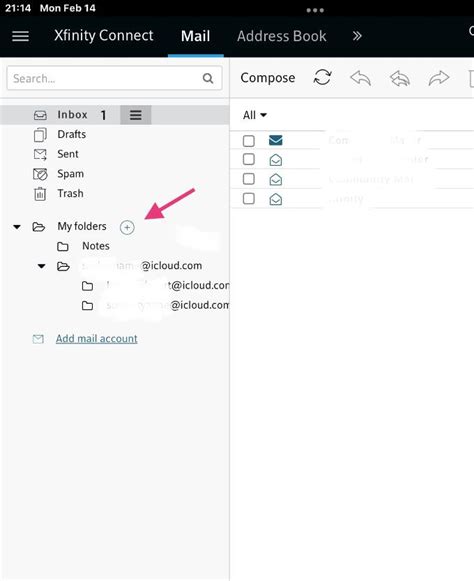Image resolution: width=474 pixels, height=581 pixels.
Task: Click the unread envelope icon in first message
Action: pos(275,140)
